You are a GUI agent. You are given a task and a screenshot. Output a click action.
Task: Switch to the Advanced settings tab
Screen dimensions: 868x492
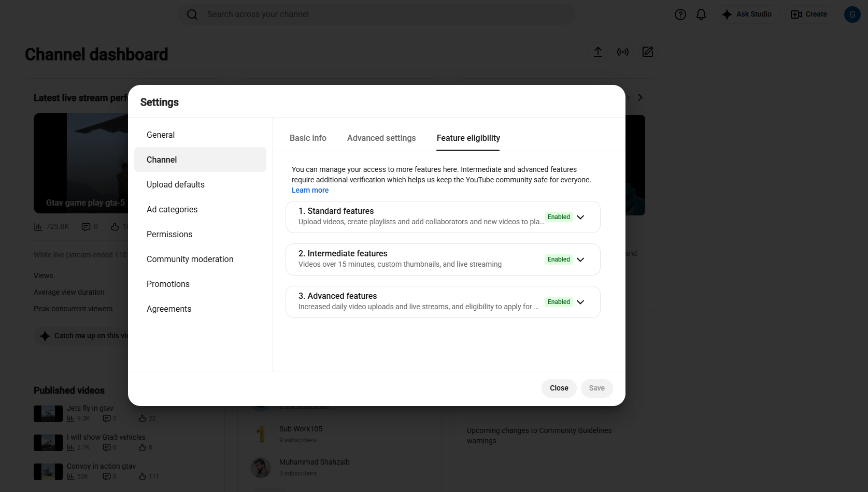381,138
